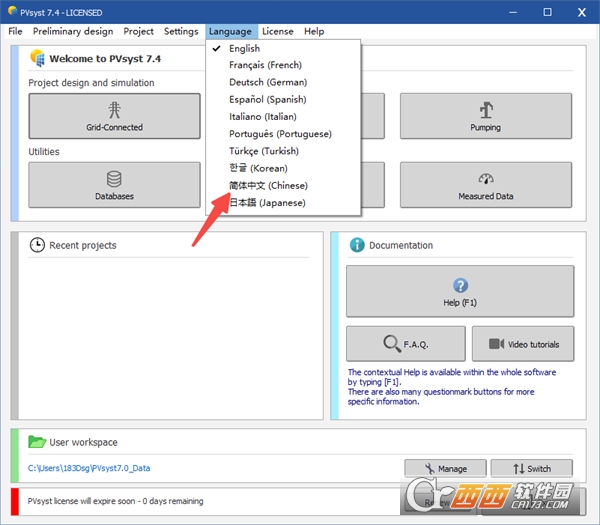This screenshot has height=525, width=600.
Task: Open the Project menu
Action: 138,31
